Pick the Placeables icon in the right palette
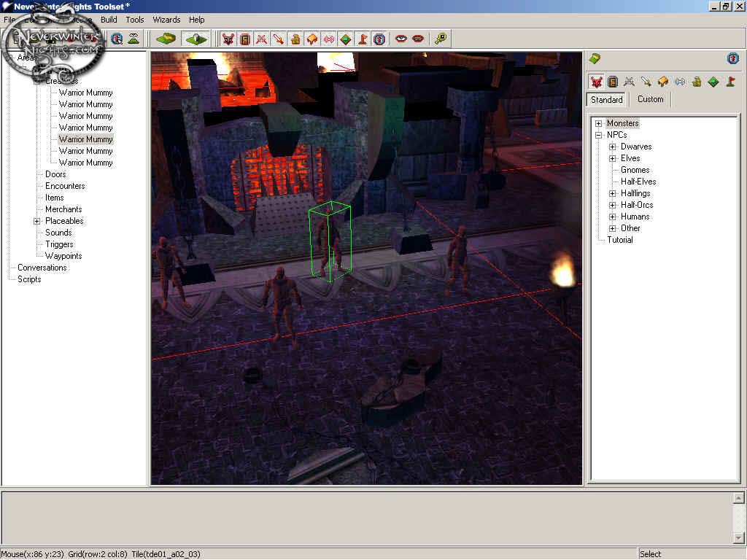The width and height of the screenshot is (747, 560). coord(663,82)
